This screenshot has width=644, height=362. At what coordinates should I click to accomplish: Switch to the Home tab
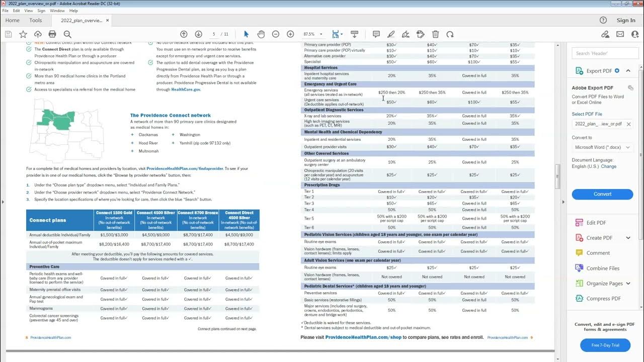coord(12,20)
